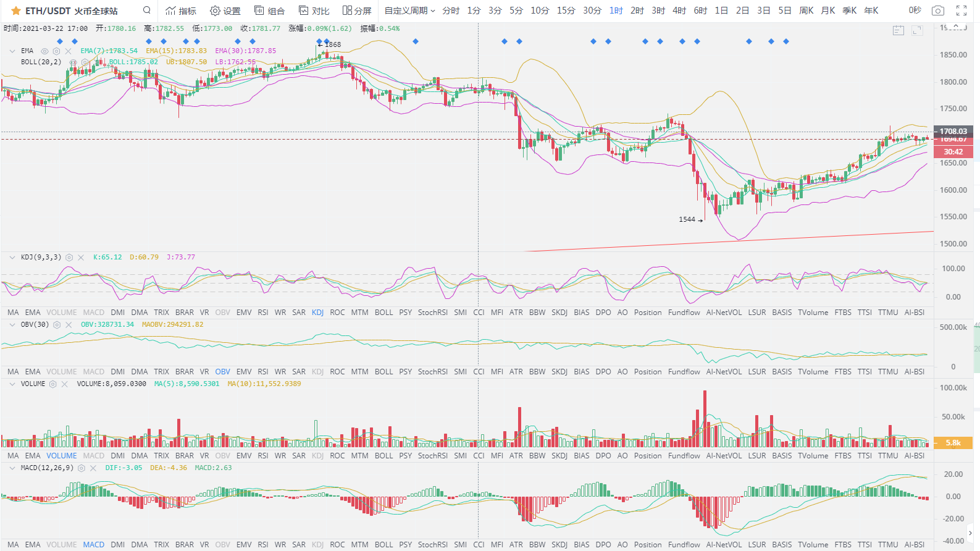Click the 分屏 split screen button
Screen dimensions: 980x551
pos(357,11)
